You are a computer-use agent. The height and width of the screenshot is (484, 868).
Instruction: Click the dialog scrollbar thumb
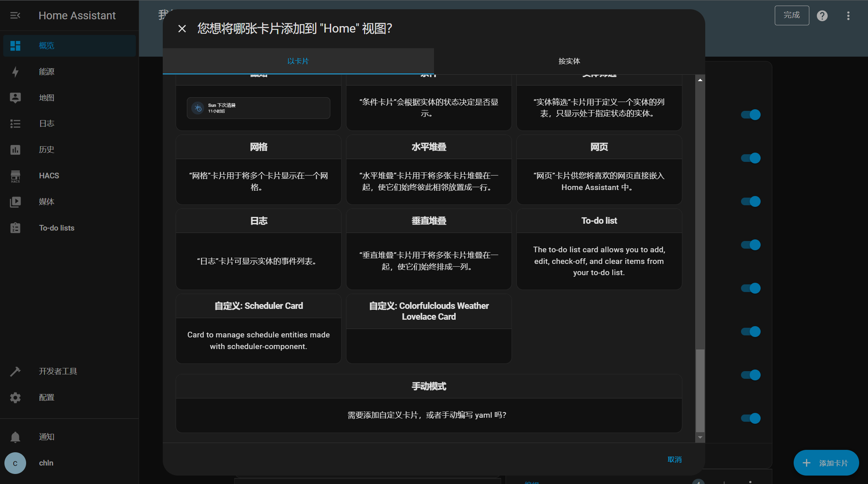click(700, 391)
